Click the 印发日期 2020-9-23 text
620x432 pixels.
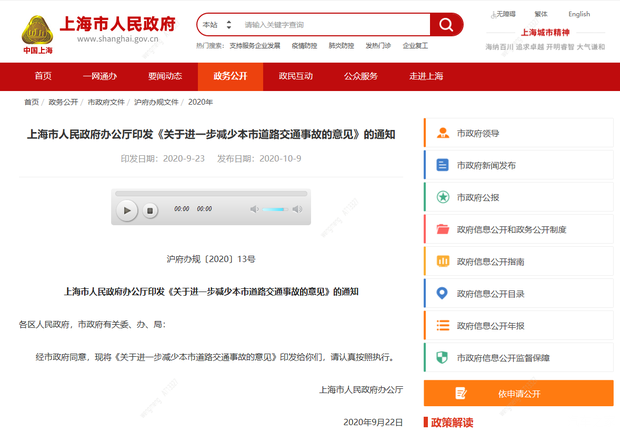(163, 158)
